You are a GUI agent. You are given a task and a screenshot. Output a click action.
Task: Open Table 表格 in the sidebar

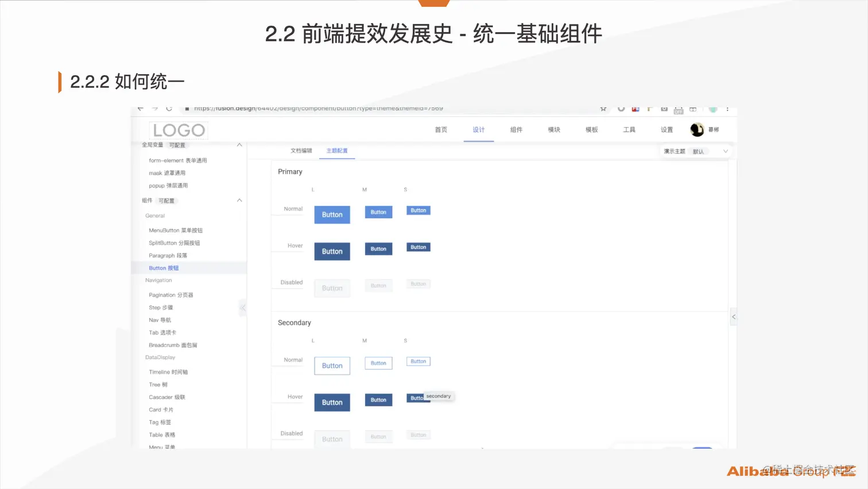coord(162,435)
